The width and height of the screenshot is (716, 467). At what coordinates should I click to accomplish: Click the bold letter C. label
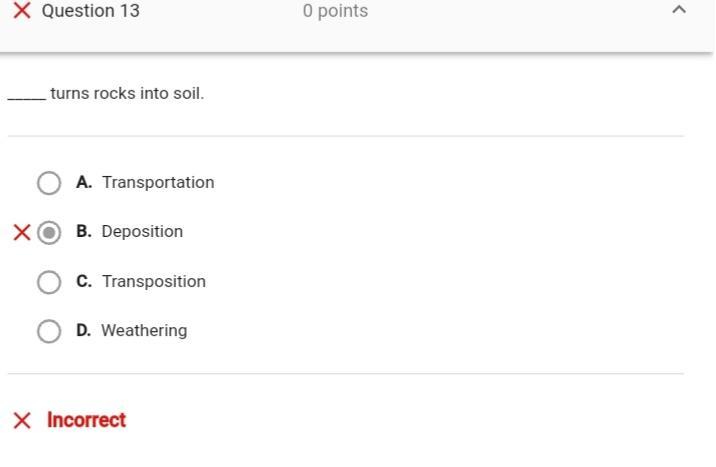(x=84, y=281)
